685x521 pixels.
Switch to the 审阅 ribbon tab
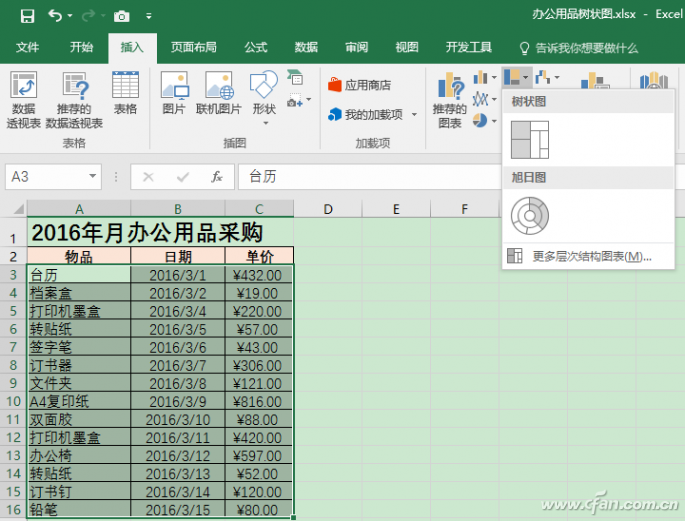click(356, 47)
